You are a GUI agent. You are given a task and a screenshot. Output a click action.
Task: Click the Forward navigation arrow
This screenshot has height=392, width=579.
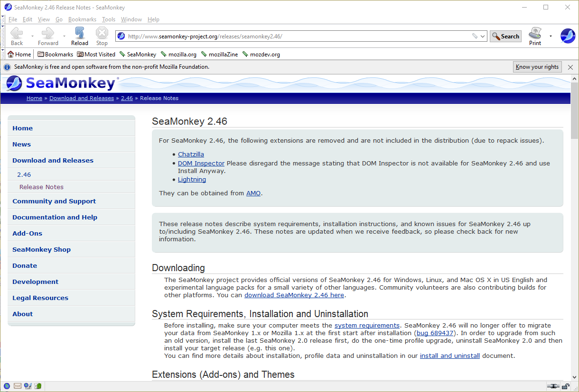click(48, 33)
